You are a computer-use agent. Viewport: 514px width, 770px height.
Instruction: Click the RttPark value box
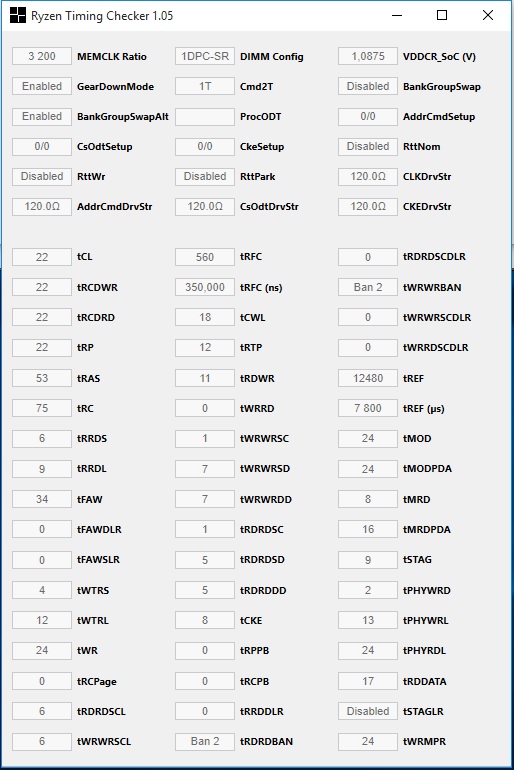point(205,176)
